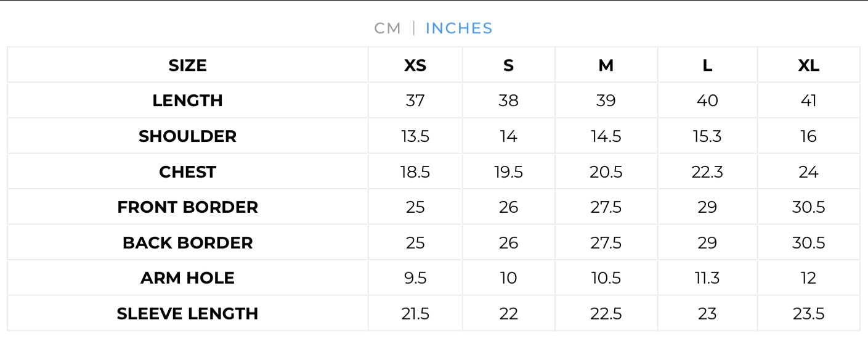Select the L size column header
Image resolution: width=868 pixels, height=354 pixels.
[x=707, y=65]
